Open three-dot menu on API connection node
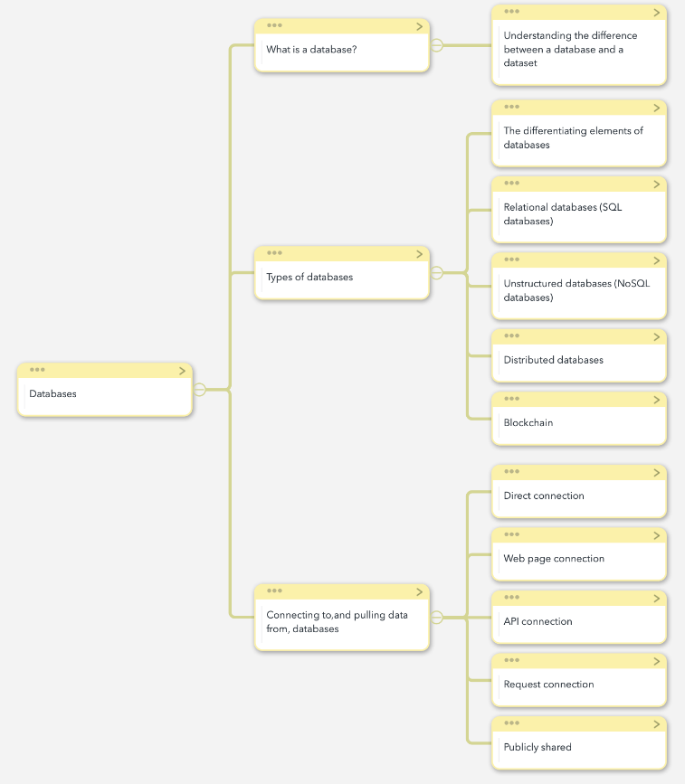The width and height of the screenshot is (685, 784). point(511,598)
